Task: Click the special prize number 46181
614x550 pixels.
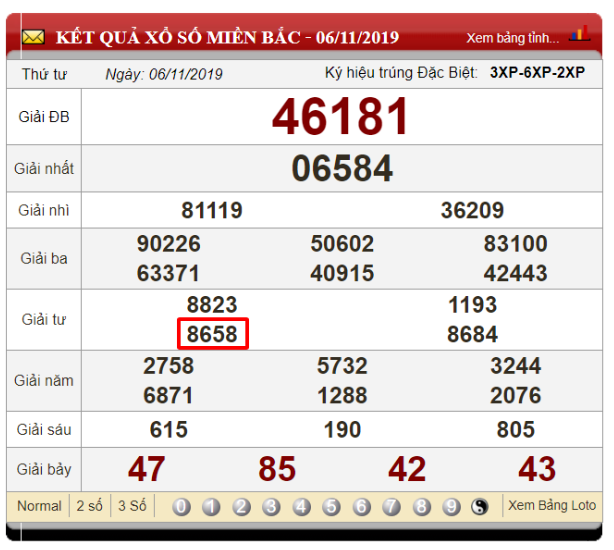Action: tap(341, 117)
